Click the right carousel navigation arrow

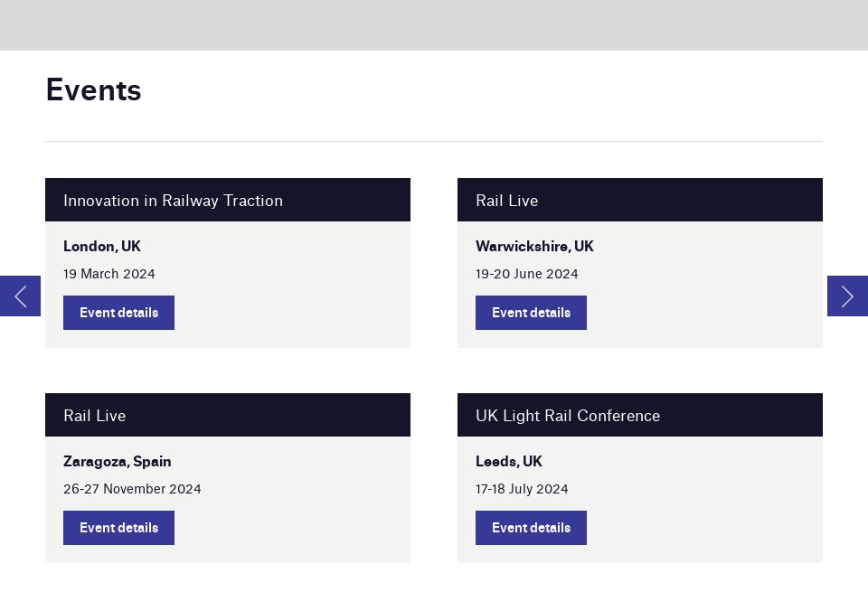tap(847, 296)
